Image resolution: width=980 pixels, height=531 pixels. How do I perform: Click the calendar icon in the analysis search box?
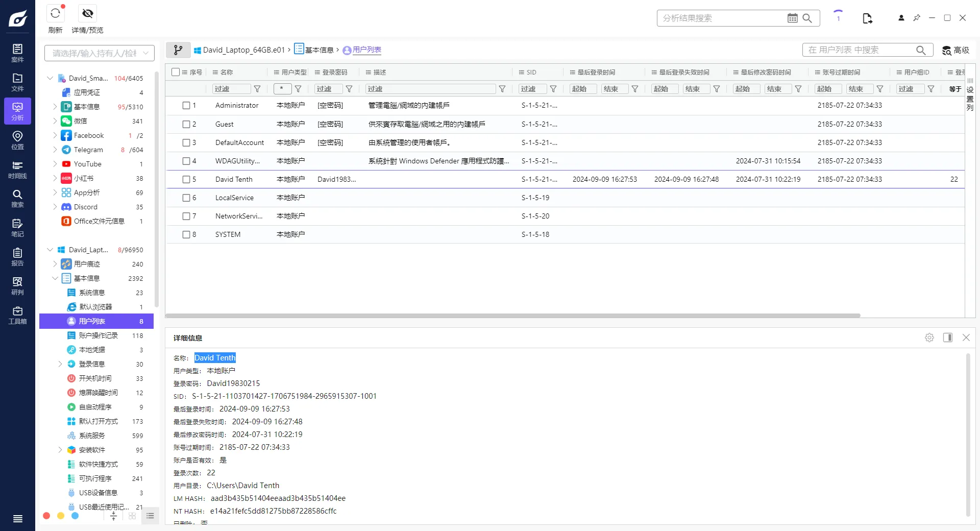point(792,18)
